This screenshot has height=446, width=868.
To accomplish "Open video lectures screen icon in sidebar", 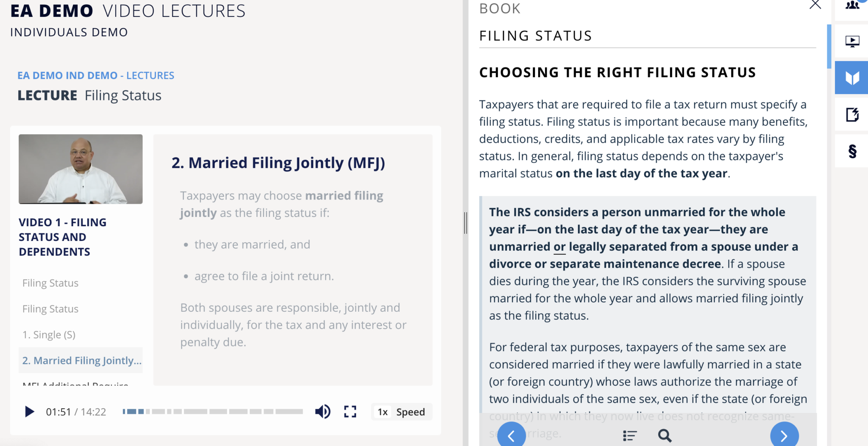I will tap(852, 41).
